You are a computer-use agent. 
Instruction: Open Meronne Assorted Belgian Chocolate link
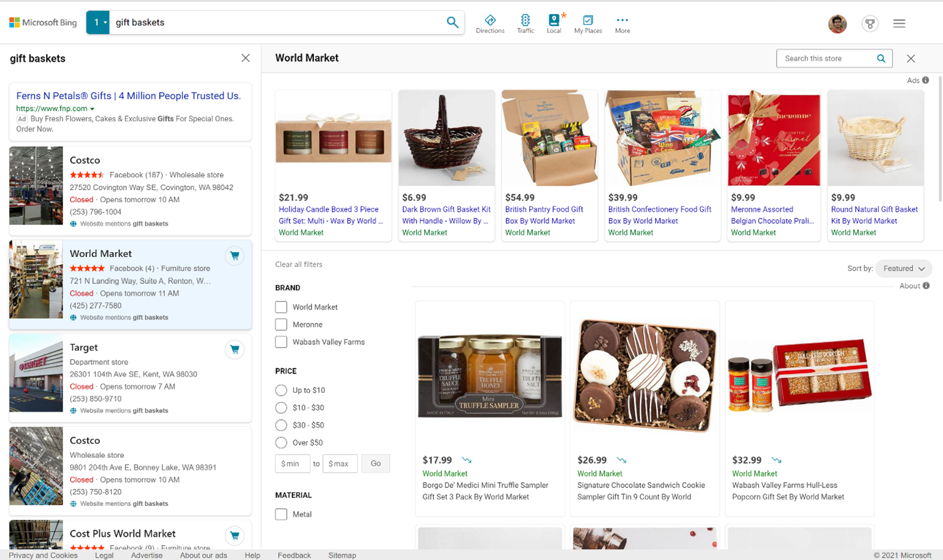[x=773, y=215]
